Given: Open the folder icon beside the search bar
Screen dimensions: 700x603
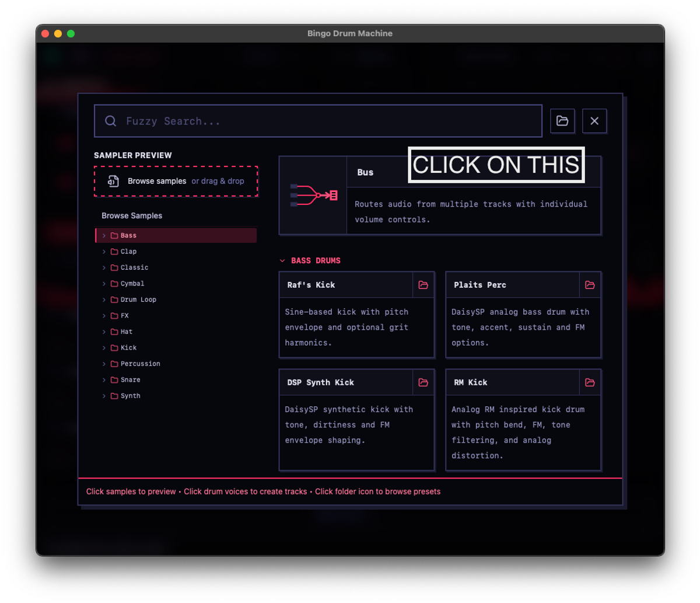Looking at the screenshot, I should click(x=562, y=120).
